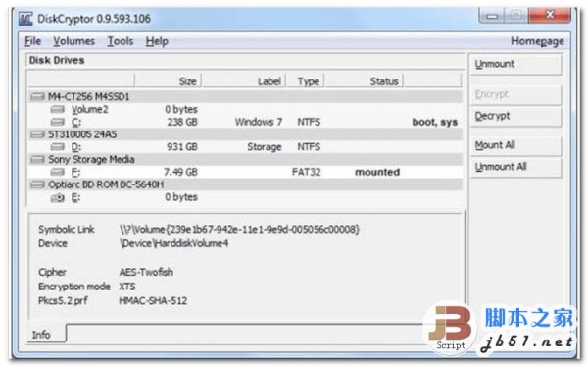The image size is (588, 367).
Task: Click the HMAC-SHA-512 prf value
Action: pos(153,301)
